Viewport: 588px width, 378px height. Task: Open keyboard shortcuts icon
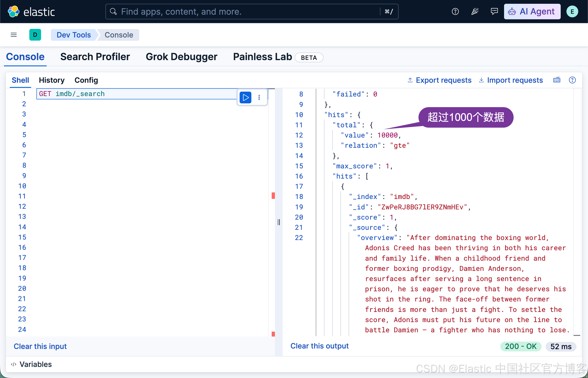pos(557,80)
